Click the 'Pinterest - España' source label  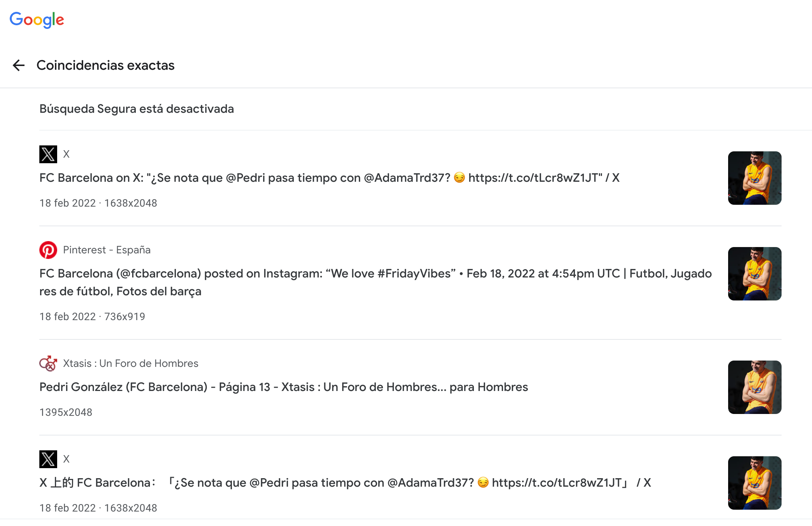107,250
